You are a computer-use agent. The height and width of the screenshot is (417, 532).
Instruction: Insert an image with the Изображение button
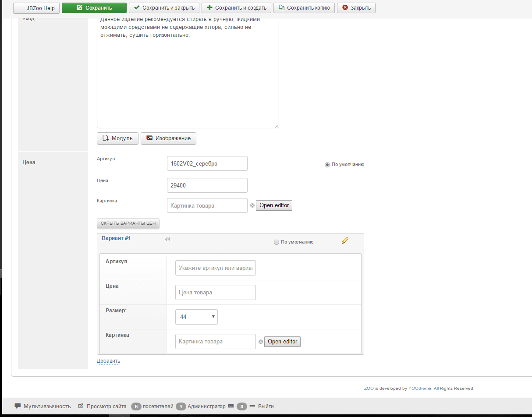[x=168, y=138]
